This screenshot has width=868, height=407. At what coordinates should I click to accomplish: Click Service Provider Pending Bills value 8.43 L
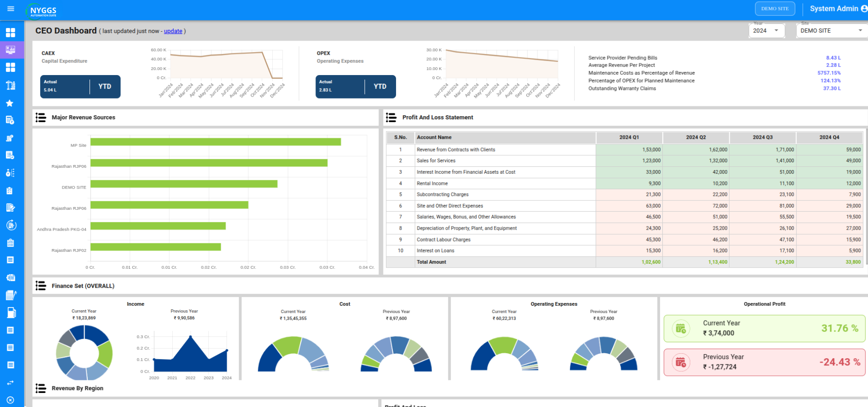pyautogui.click(x=833, y=58)
